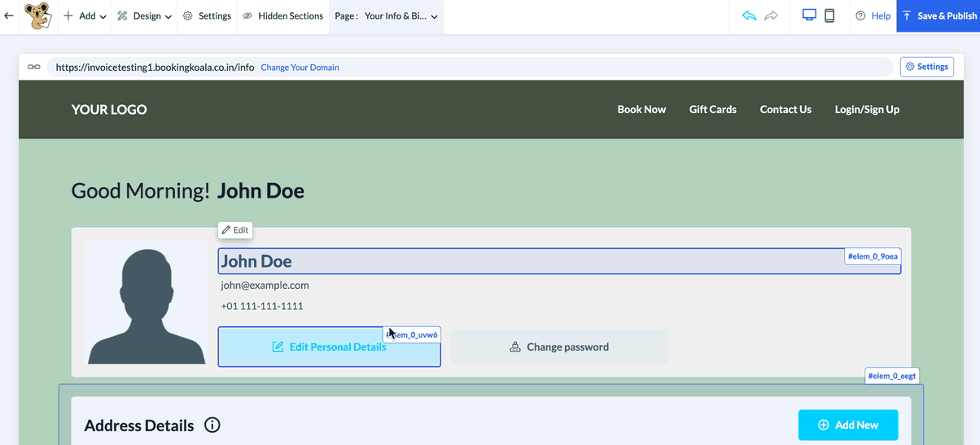
Task: Switch to mobile preview icon
Action: point(829,15)
